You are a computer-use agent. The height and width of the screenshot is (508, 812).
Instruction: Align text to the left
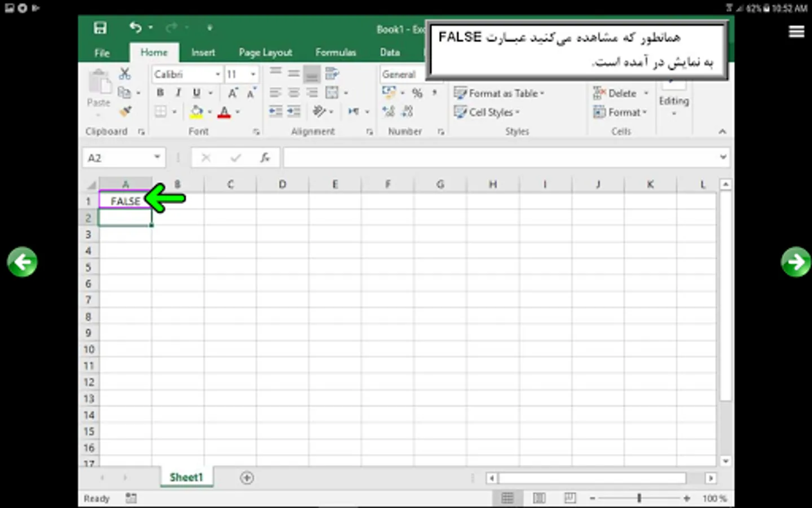[x=275, y=93]
